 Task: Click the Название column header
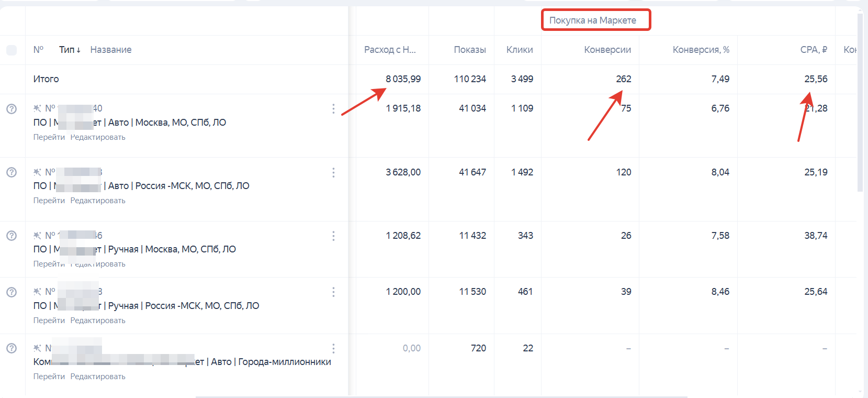pyautogui.click(x=111, y=50)
